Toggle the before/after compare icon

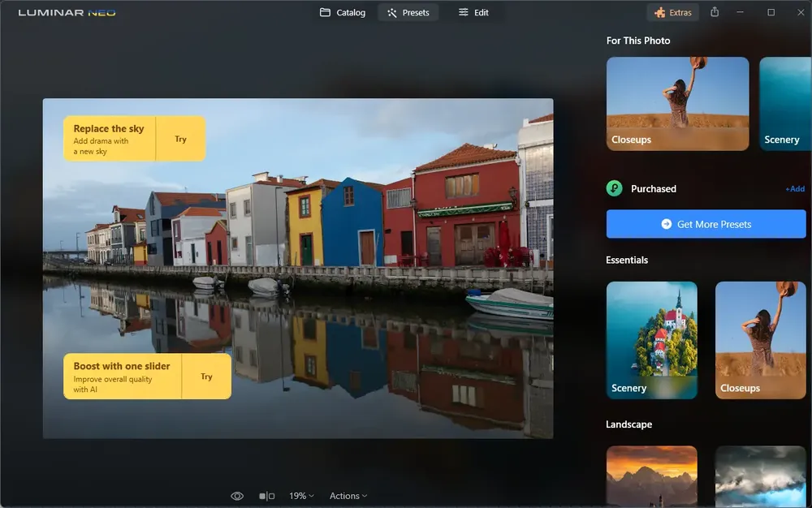(x=266, y=496)
